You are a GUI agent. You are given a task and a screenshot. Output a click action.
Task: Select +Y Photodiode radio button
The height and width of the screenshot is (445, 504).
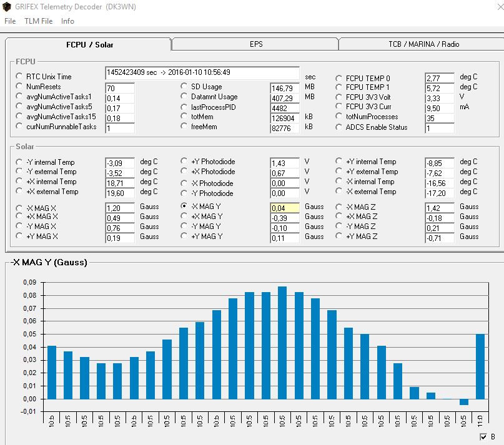coord(184,160)
